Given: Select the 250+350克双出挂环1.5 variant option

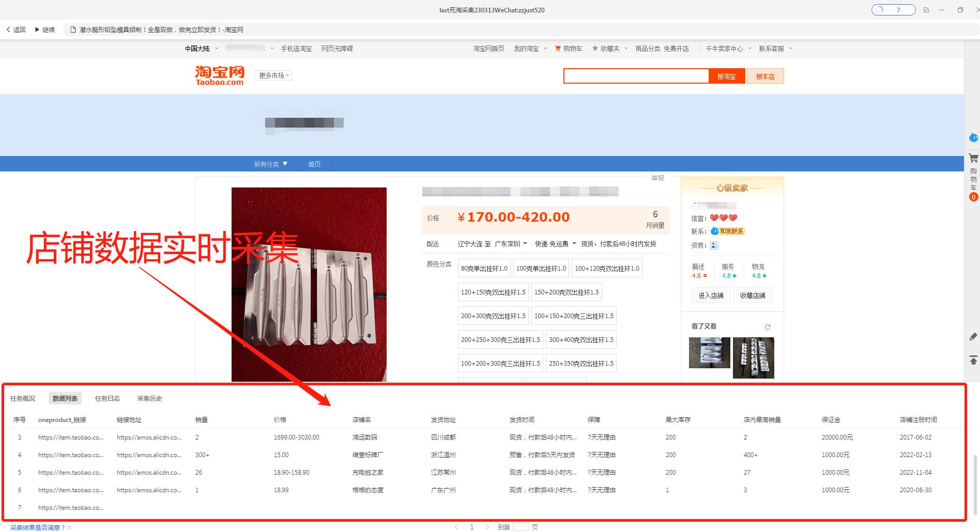Looking at the screenshot, I should point(580,363).
